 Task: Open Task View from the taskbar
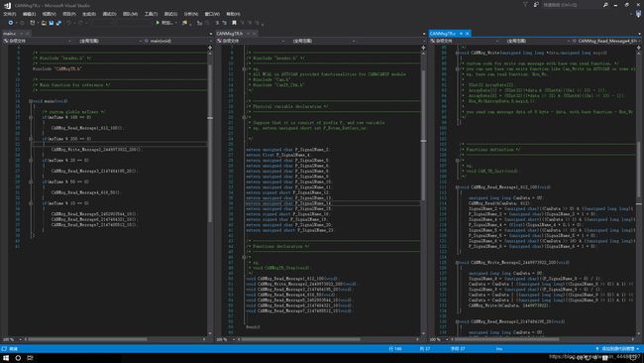(30, 358)
